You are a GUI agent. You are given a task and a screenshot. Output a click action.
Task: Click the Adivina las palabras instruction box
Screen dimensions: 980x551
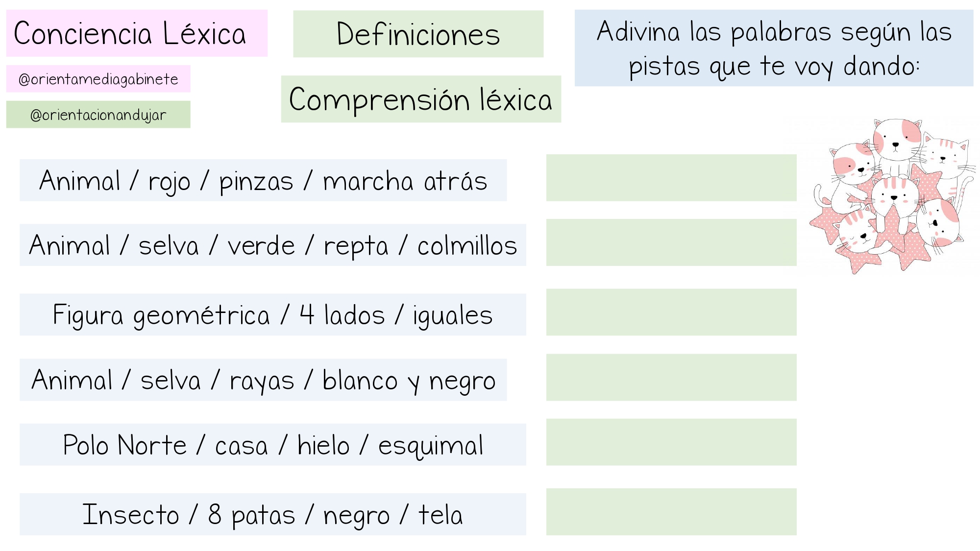(774, 48)
